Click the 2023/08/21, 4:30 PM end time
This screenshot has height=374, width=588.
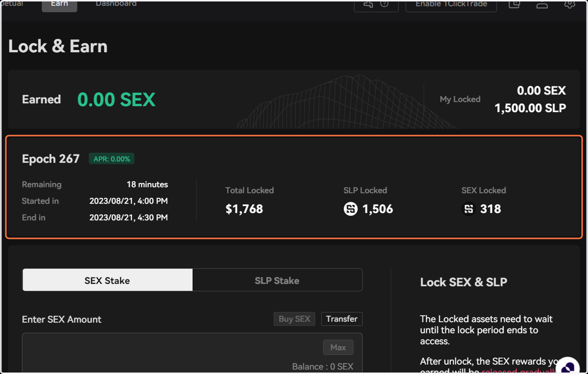pos(128,217)
